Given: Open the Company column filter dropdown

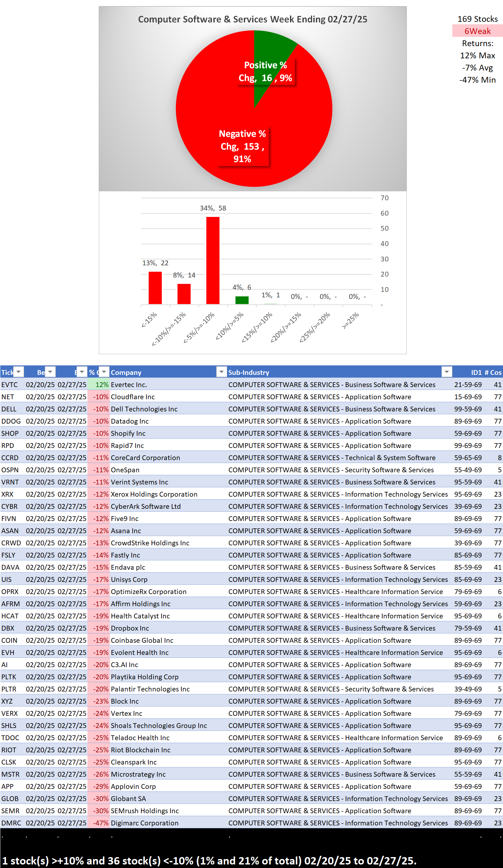Looking at the screenshot, I should click(221, 372).
